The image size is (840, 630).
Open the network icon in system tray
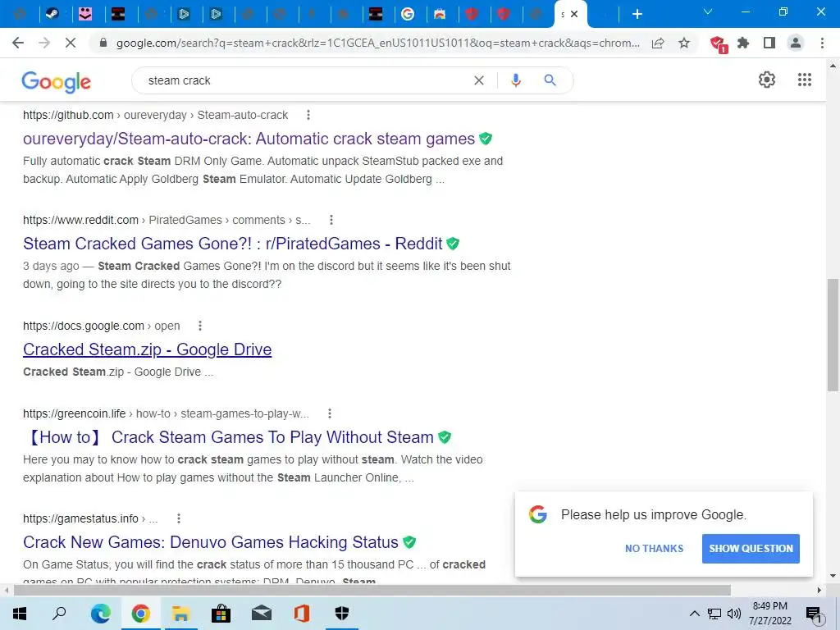click(714, 614)
